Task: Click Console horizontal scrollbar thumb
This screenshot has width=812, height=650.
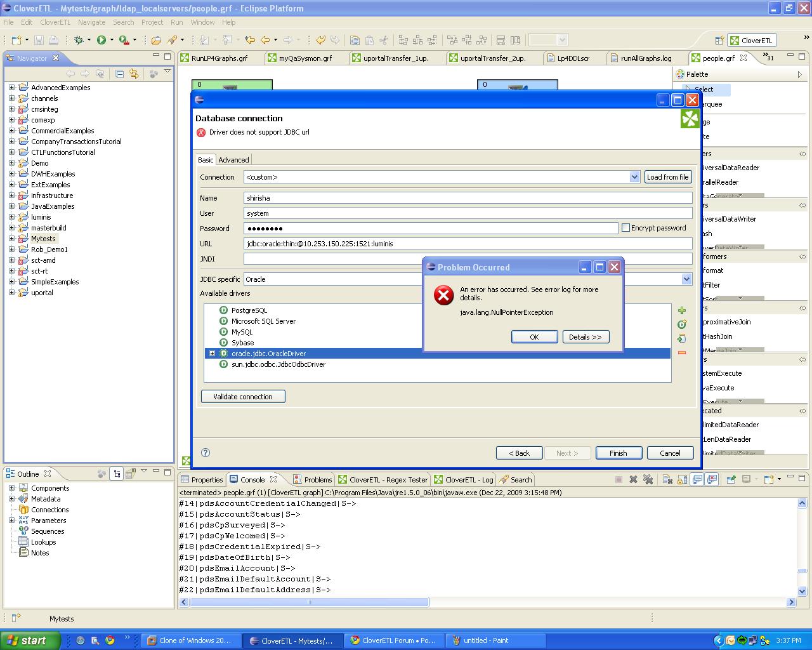Action: [309, 602]
